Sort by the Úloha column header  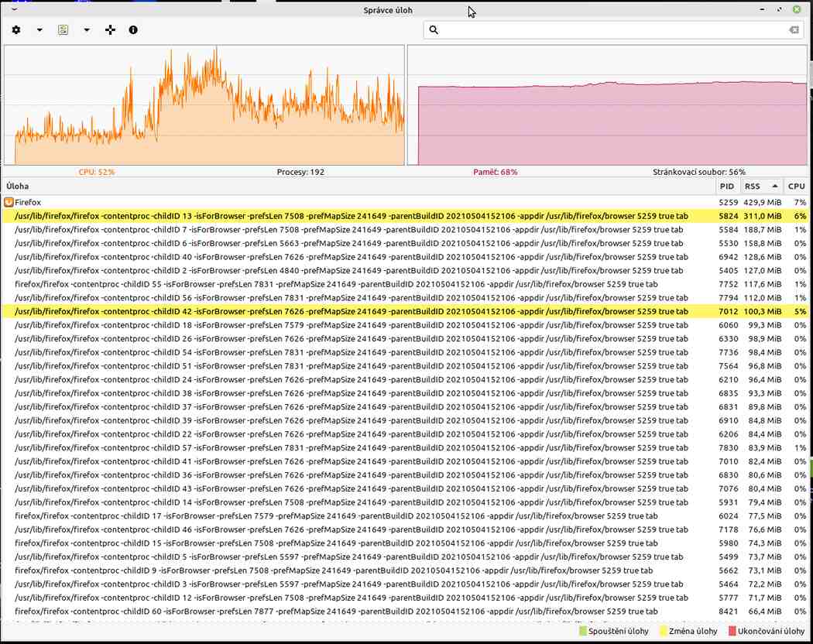coord(356,187)
